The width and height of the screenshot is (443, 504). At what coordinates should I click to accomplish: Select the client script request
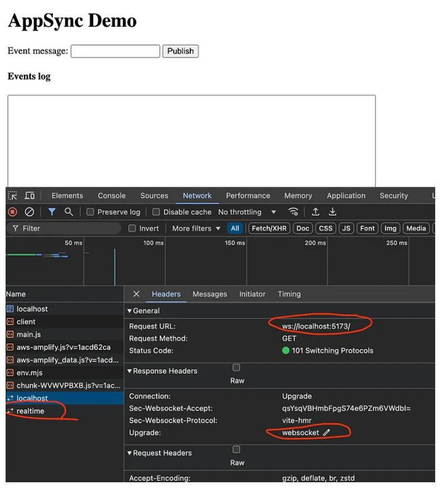click(x=64, y=322)
